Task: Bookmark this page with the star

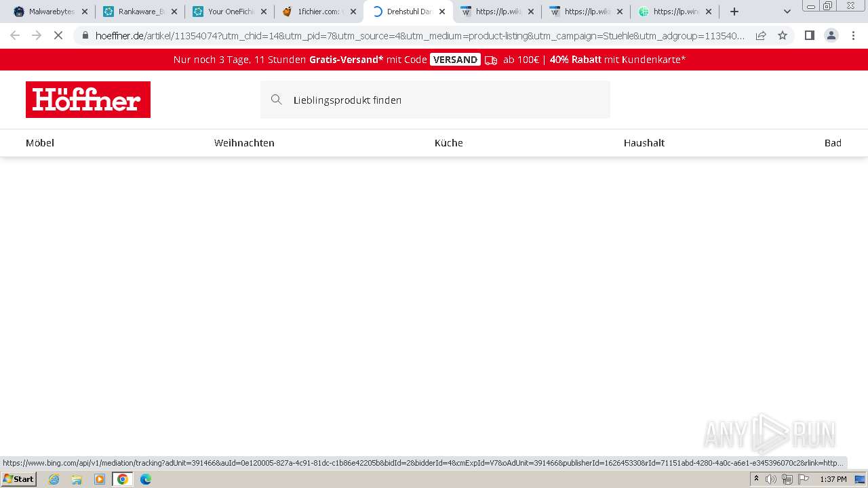Action: 783,35
